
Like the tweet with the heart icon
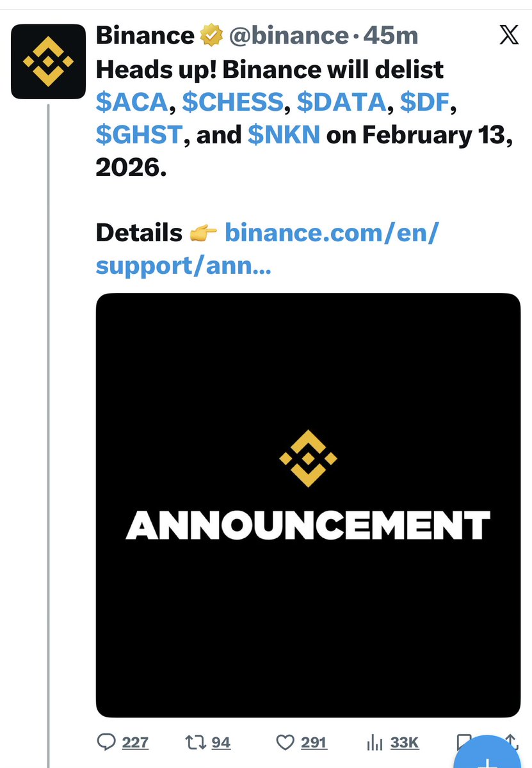pos(285,742)
